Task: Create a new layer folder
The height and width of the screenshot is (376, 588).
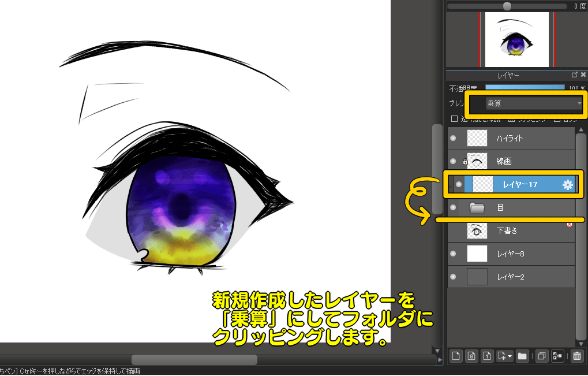Action: (x=522, y=356)
